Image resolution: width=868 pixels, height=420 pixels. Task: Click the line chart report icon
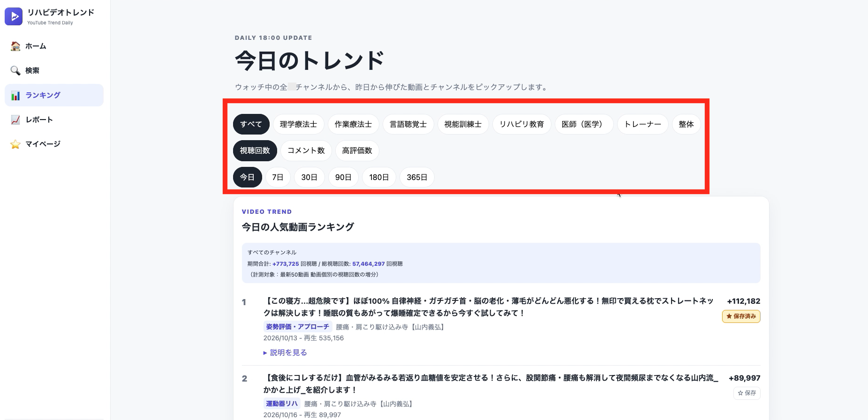pyautogui.click(x=15, y=120)
